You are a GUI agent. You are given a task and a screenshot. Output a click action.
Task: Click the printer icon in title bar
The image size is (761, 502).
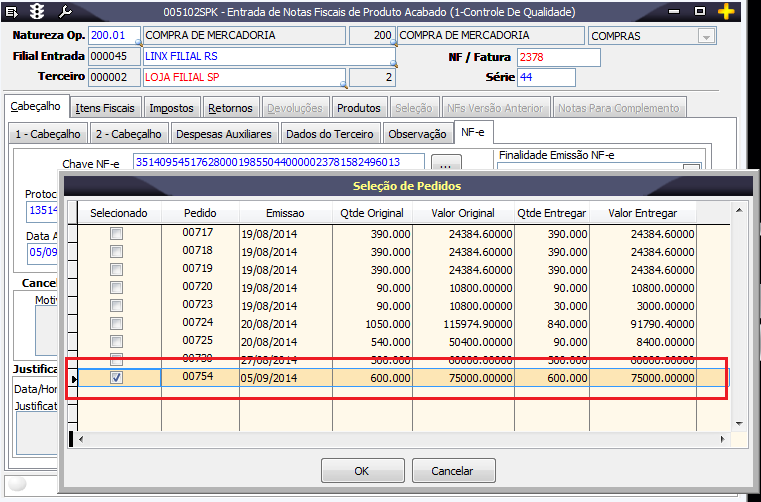pyautogui.click(x=13, y=11)
